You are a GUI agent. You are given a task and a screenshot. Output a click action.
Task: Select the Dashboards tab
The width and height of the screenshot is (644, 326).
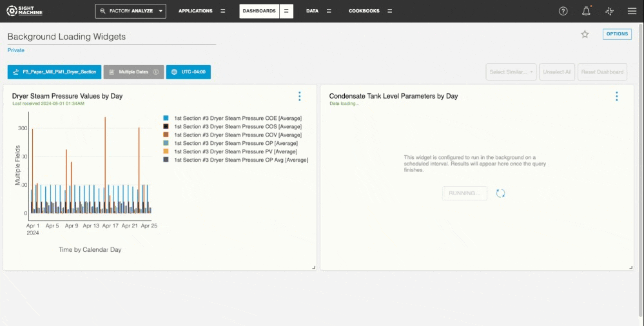pos(259,11)
